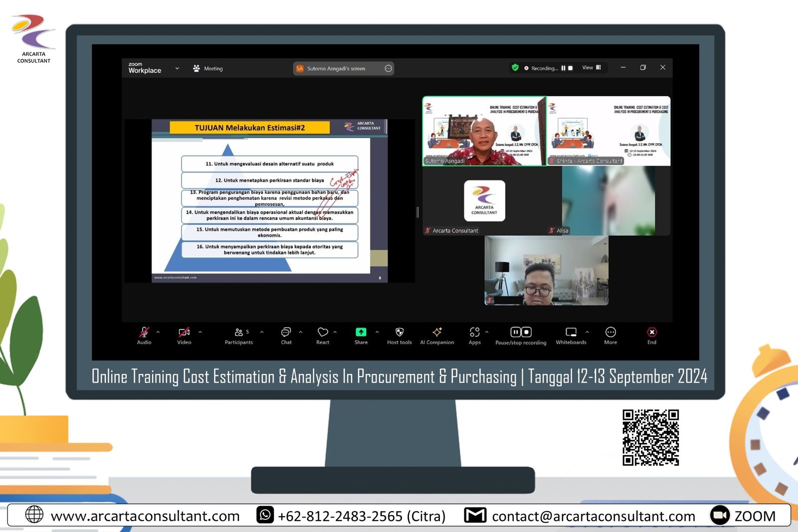Open the Zoom Workplace dropdown chevron
This screenshot has width=798, height=532.
(x=177, y=68)
